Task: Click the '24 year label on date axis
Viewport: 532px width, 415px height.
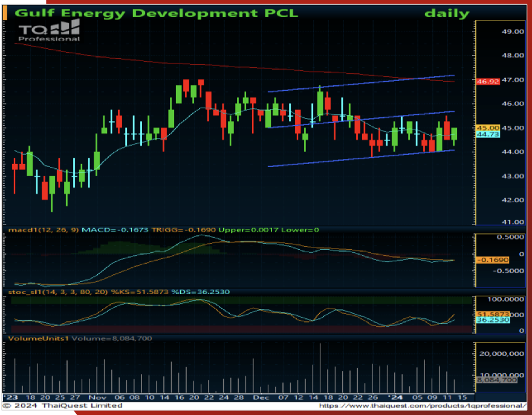Action: 395,397
